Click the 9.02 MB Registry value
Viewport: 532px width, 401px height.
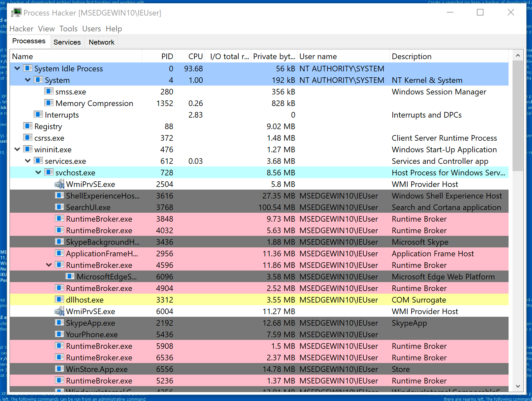(281, 127)
